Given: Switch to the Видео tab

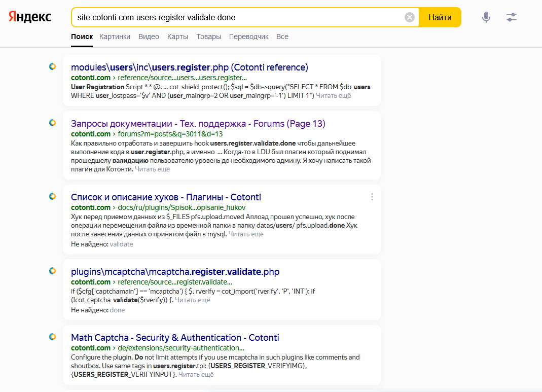Looking at the screenshot, I should pos(149,37).
